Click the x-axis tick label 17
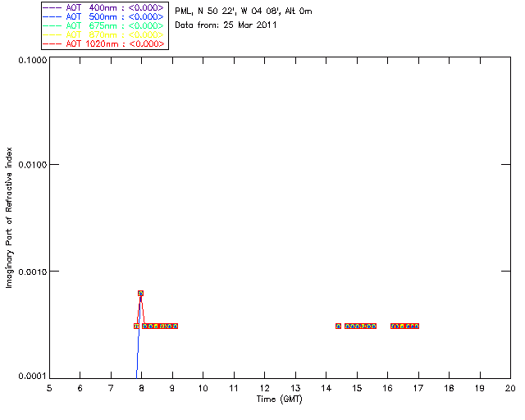 418,388
